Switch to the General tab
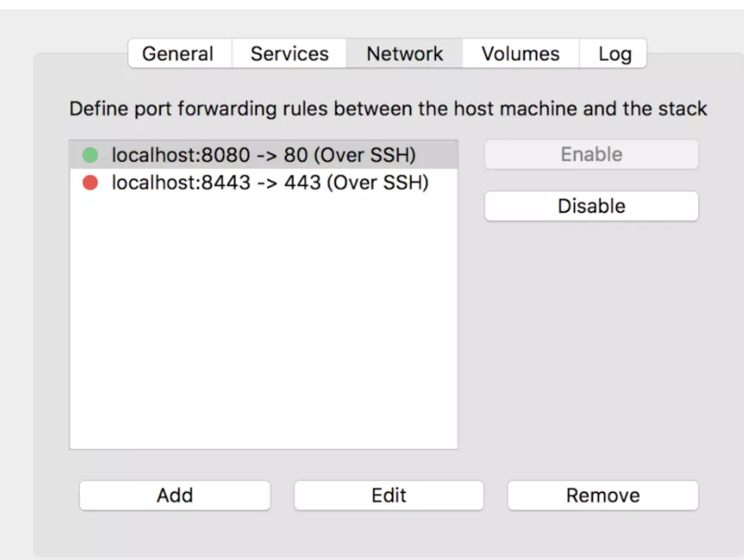 coord(178,54)
